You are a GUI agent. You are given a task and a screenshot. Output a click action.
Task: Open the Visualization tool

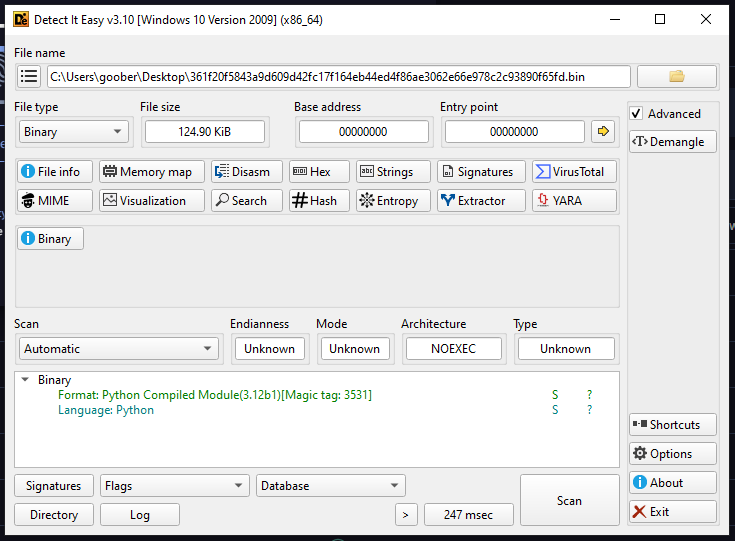(152, 201)
